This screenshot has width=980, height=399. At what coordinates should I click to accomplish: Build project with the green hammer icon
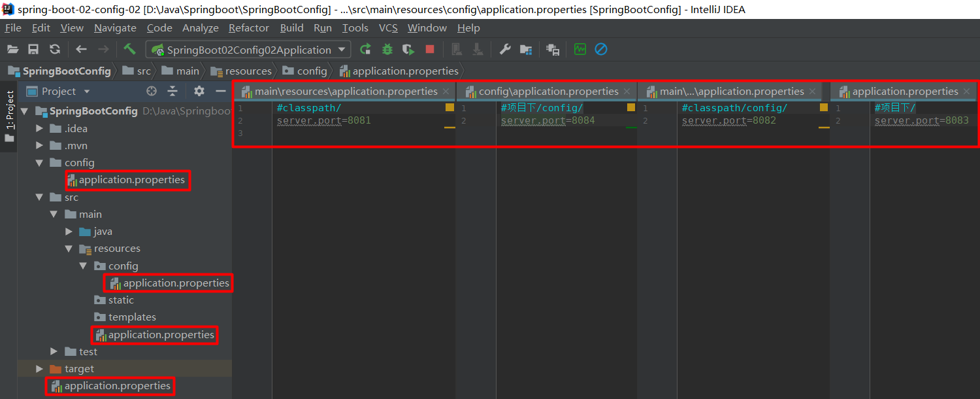tap(129, 49)
